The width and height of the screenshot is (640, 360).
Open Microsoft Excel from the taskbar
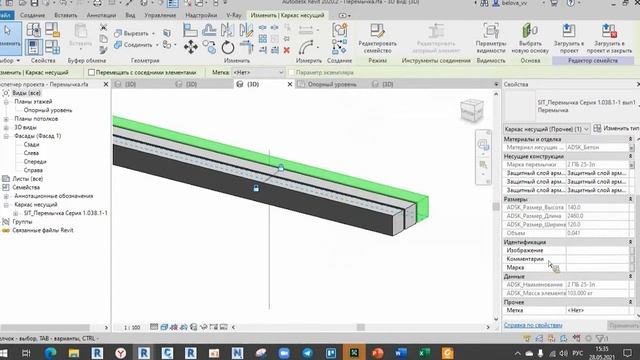click(x=424, y=353)
